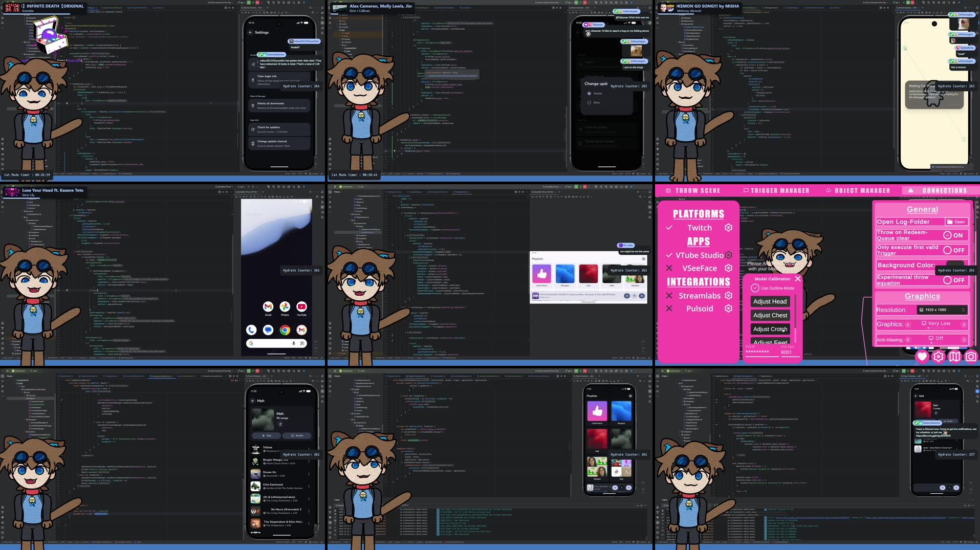This screenshot has width=980, height=550.
Task: Click the camera icon in the overlay corner
Action: (971, 356)
